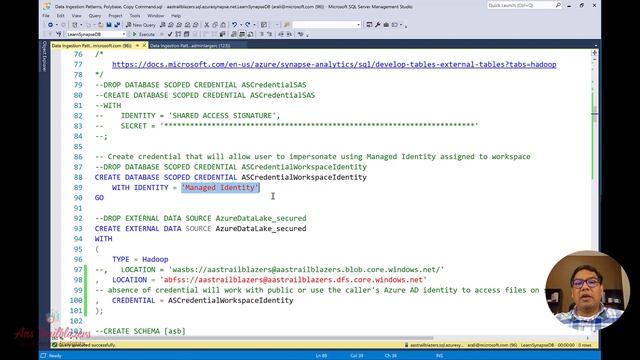Open the Edit menu
Image resolution: width=640 pixels, height=360 pixels.
[60, 16]
